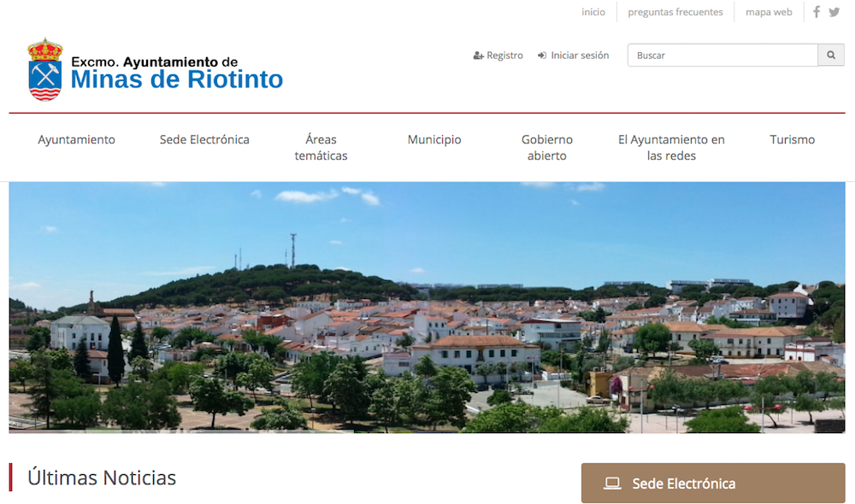Click the brown Sede Electrónica button
The image size is (855, 504).
click(713, 483)
